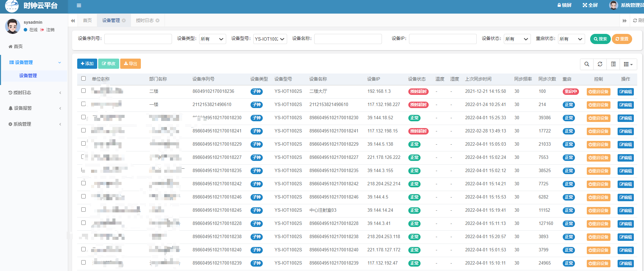Click the orange 重置 button

click(x=622, y=39)
